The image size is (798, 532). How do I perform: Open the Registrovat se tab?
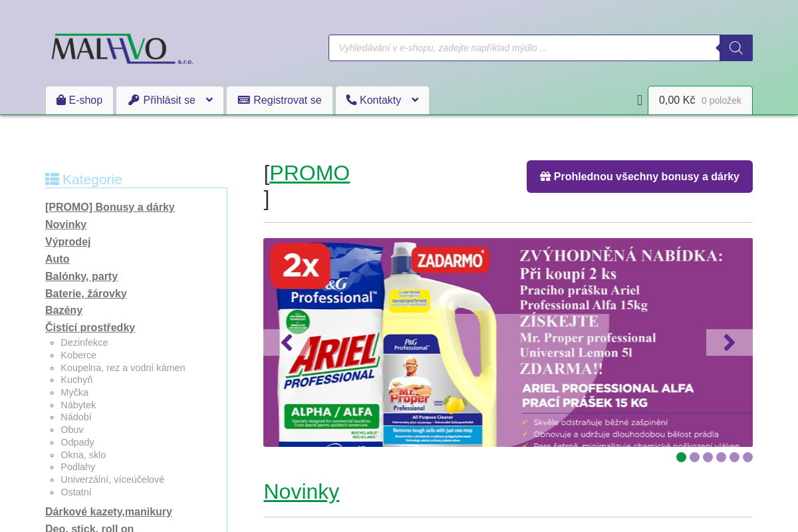tap(279, 100)
